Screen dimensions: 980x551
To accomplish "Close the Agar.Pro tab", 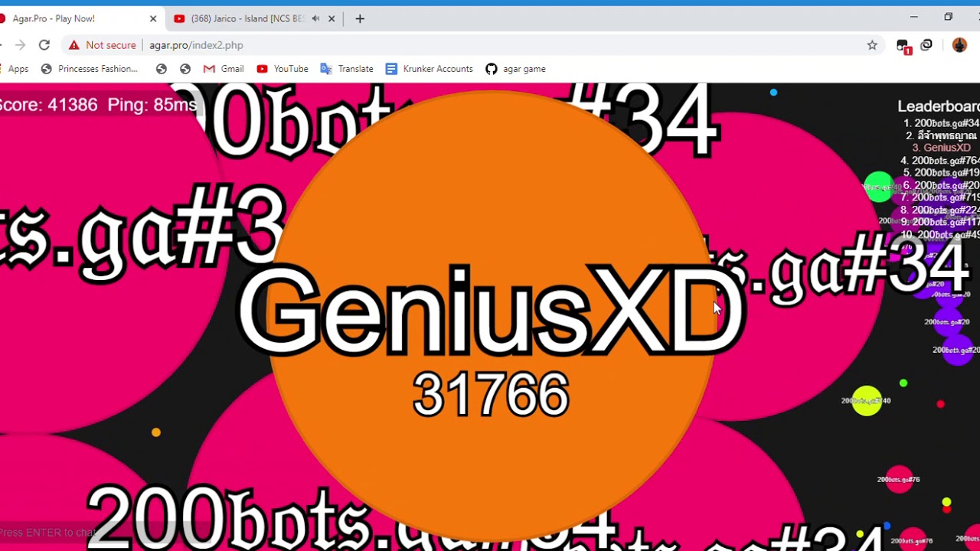I will coord(153,18).
